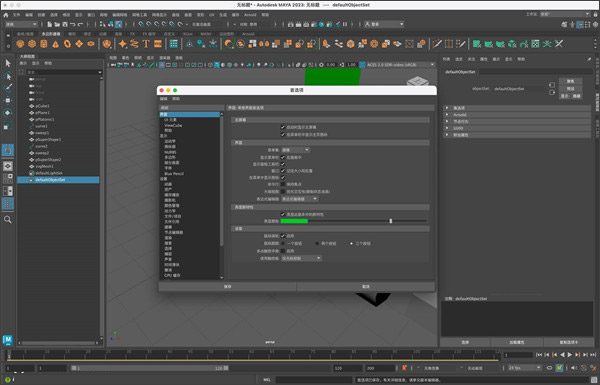Screen dimensions: 600x385
Task: Open the use trackpad dropdown
Action: tap(301, 258)
